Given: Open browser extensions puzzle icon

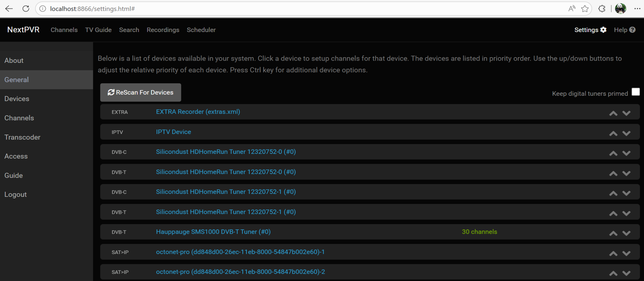Looking at the screenshot, I should (x=602, y=9).
